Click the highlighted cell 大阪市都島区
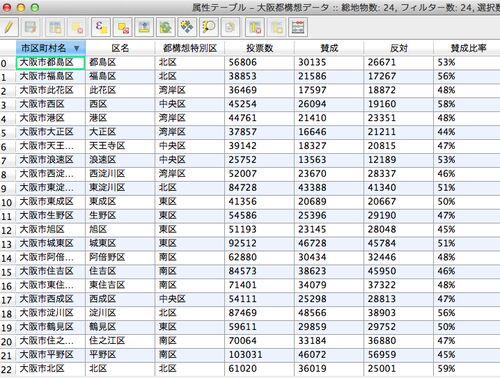This screenshot has height=378, width=500. point(51,63)
